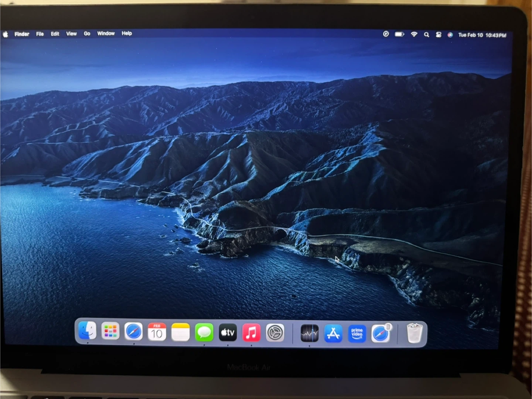Launch the App Store
The height and width of the screenshot is (399, 532).
point(333,334)
